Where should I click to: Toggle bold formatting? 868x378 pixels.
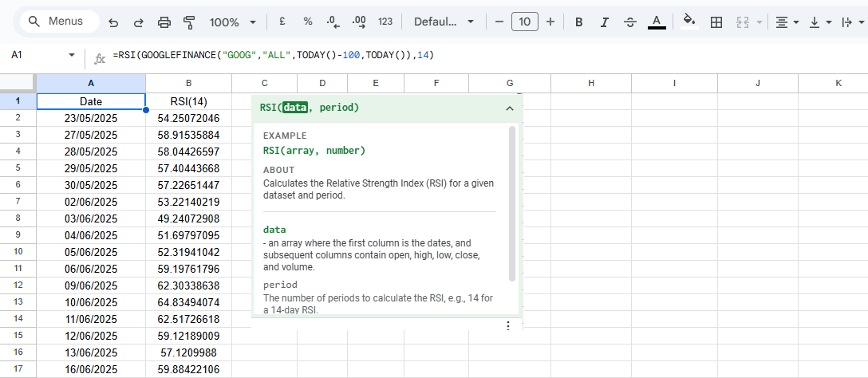click(579, 22)
